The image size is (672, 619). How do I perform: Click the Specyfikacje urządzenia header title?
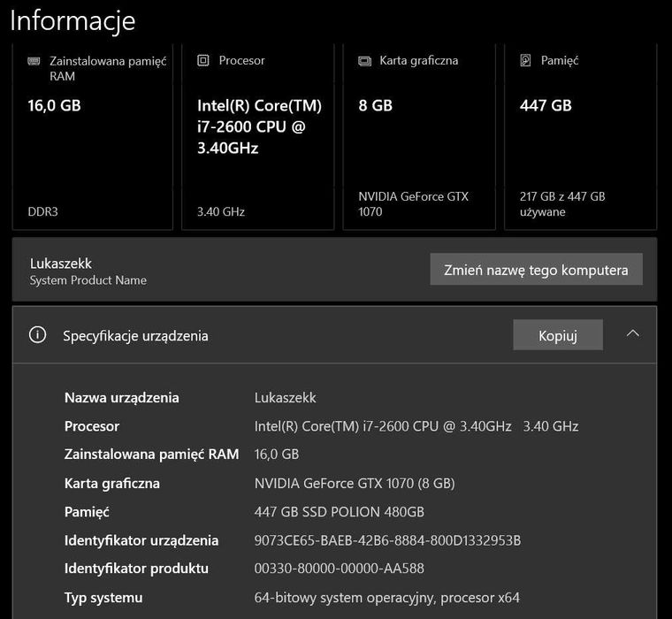(135, 336)
